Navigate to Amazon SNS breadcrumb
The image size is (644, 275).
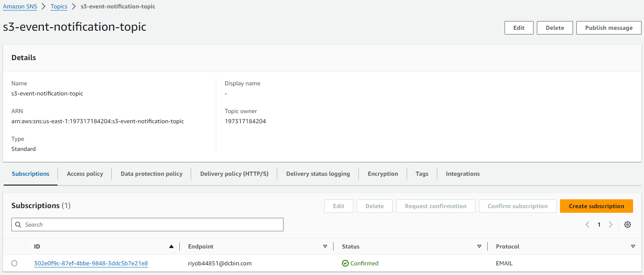click(20, 7)
